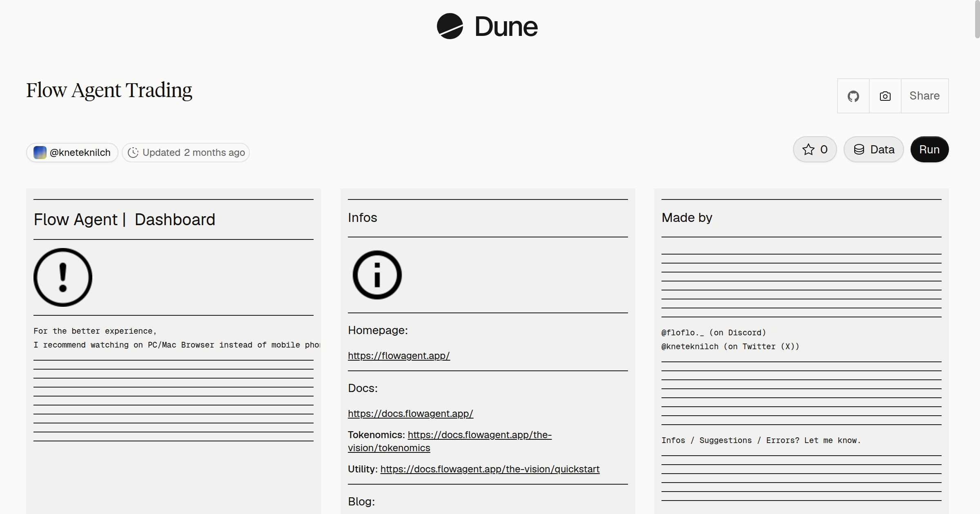This screenshot has height=514, width=980.
Task: Click the page vertical scrollbar
Action: [977, 20]
